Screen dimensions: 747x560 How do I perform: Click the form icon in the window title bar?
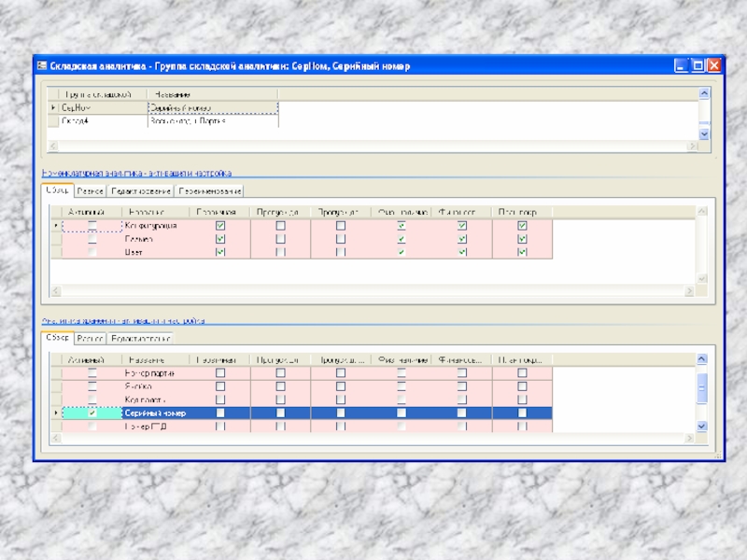pyautogui.click(x=42, y=65)
